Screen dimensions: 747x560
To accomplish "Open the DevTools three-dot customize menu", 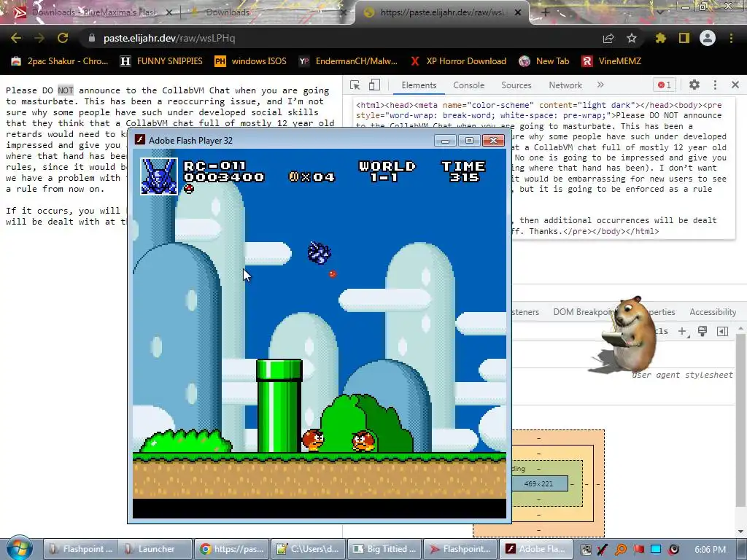I will [x=715, y=85].
